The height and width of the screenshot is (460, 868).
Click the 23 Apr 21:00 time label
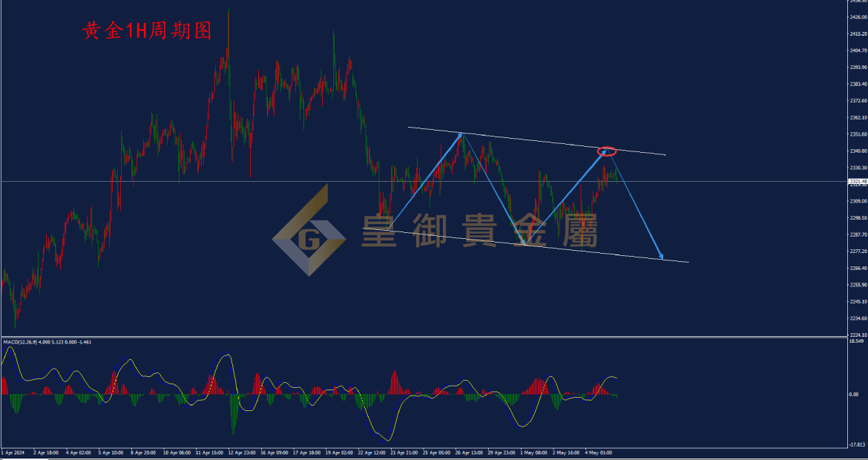404,453
